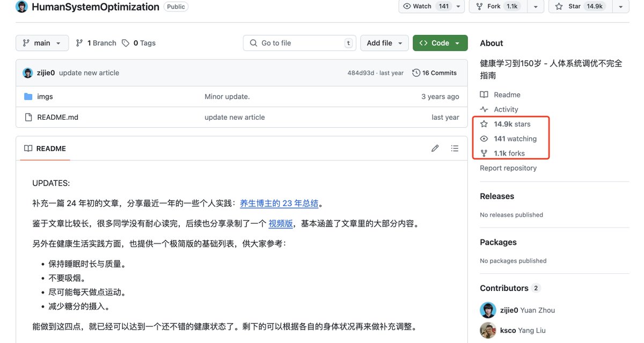Click the 0 Tags icon link
644x343 pixels.
tap(138, 43)
